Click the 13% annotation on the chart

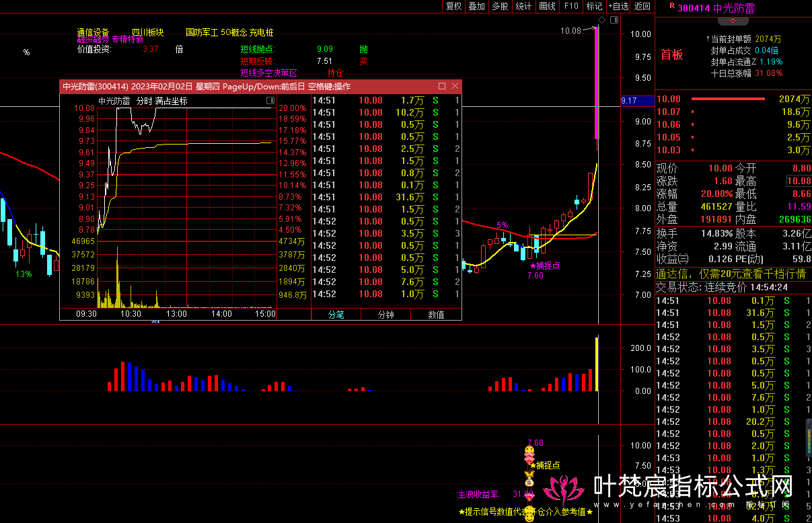[24, 274]
